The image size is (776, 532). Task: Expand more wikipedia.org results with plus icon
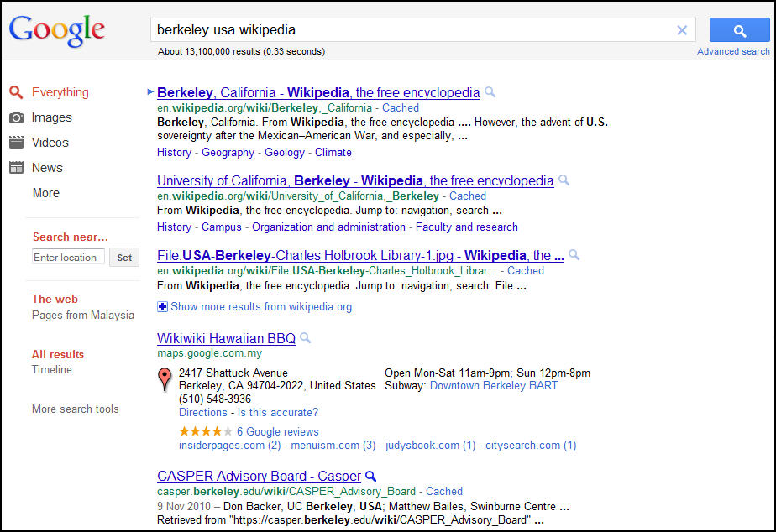(162, 307)
